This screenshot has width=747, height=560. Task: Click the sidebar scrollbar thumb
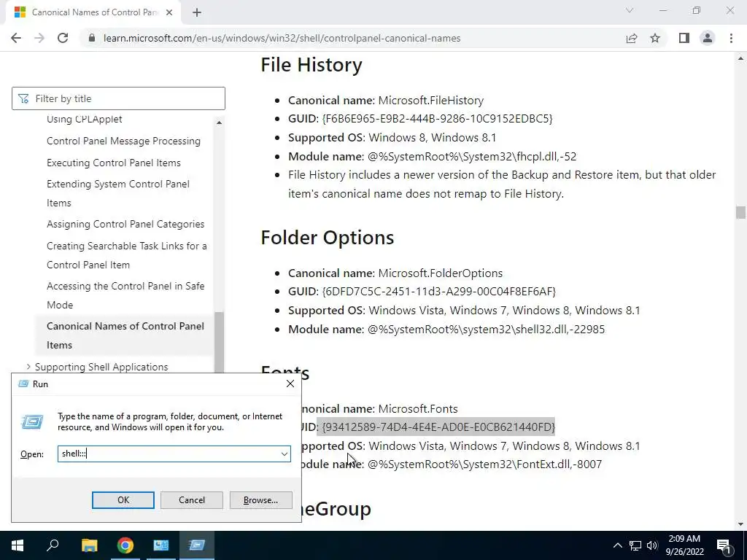219,342
